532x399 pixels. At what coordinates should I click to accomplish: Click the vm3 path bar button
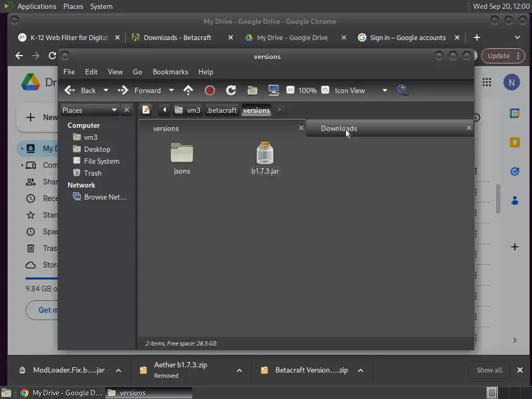click(x=188, y=110)
